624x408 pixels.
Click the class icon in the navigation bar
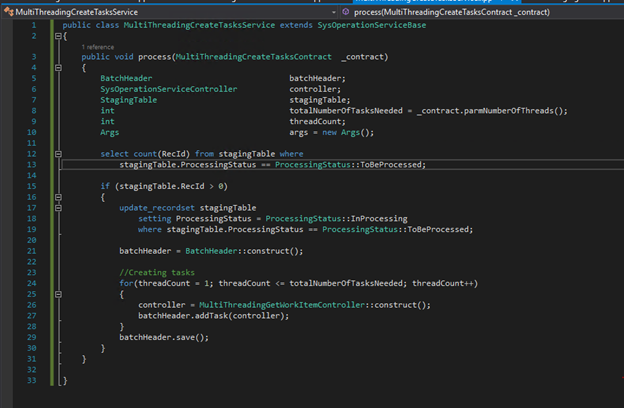point(8,11)
